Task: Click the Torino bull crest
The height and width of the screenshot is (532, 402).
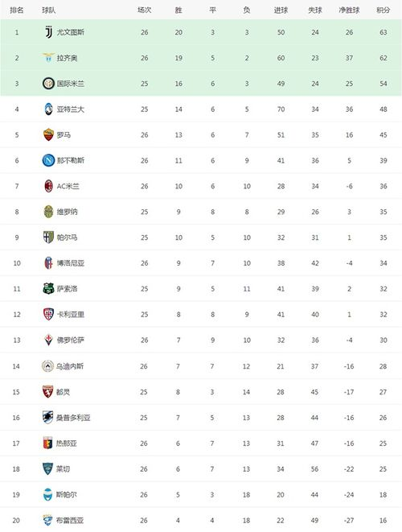Action: click(47, 391)
